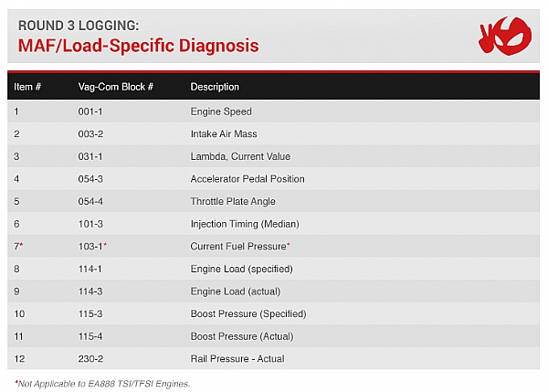This screenshot has height=392, width=548.
Task: Select the Intake Air Mass row
Action: [273, 134]
